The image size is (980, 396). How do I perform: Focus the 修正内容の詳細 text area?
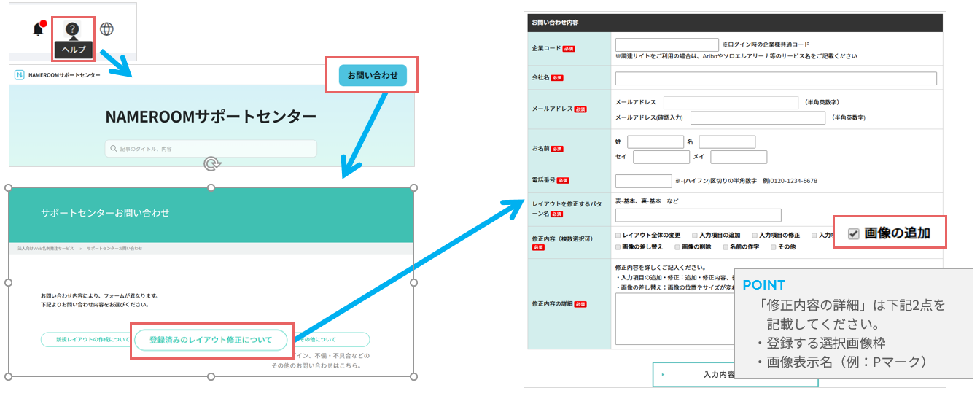674,319
